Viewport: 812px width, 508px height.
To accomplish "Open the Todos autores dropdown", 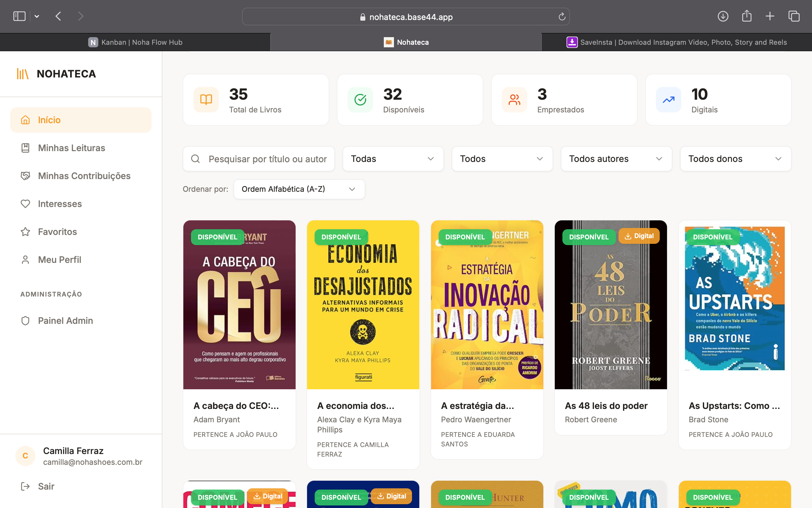I will pyautogui.click(x=616, y=159).
